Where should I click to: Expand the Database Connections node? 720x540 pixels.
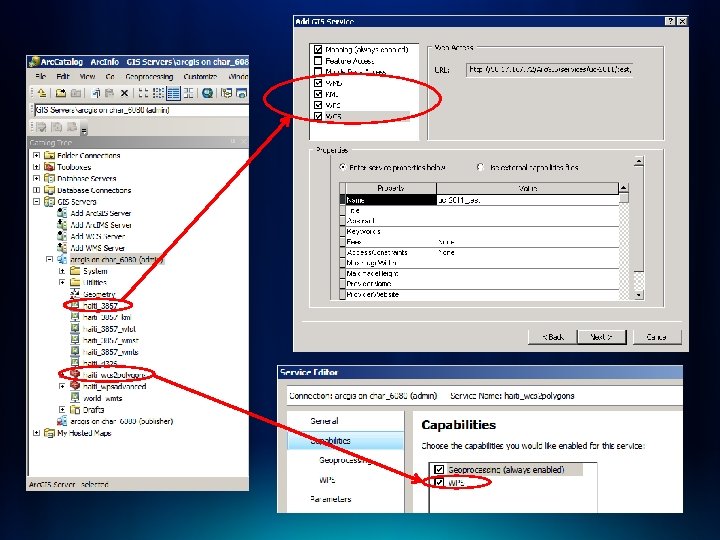(36, 190)
